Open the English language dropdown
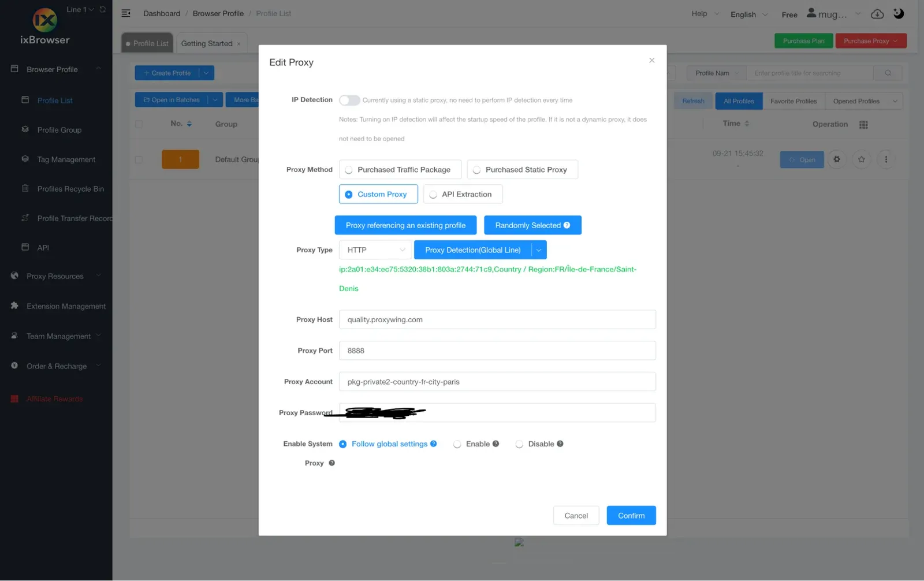 (749, 14)
